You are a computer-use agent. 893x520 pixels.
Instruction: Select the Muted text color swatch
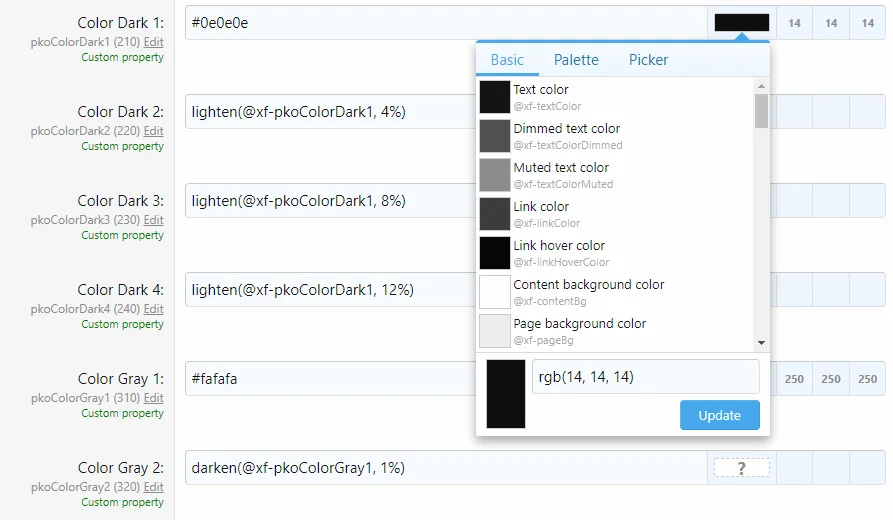[x=495, y=175]
